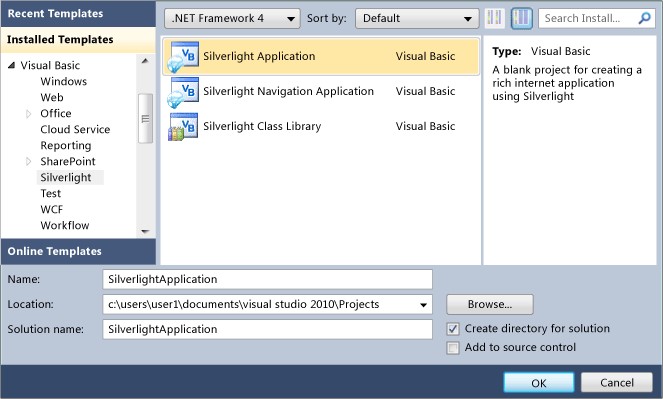The width and height of the screenshot is (663, 399).
Task: Open the Online Templates section
Action: tap(78, 251)
